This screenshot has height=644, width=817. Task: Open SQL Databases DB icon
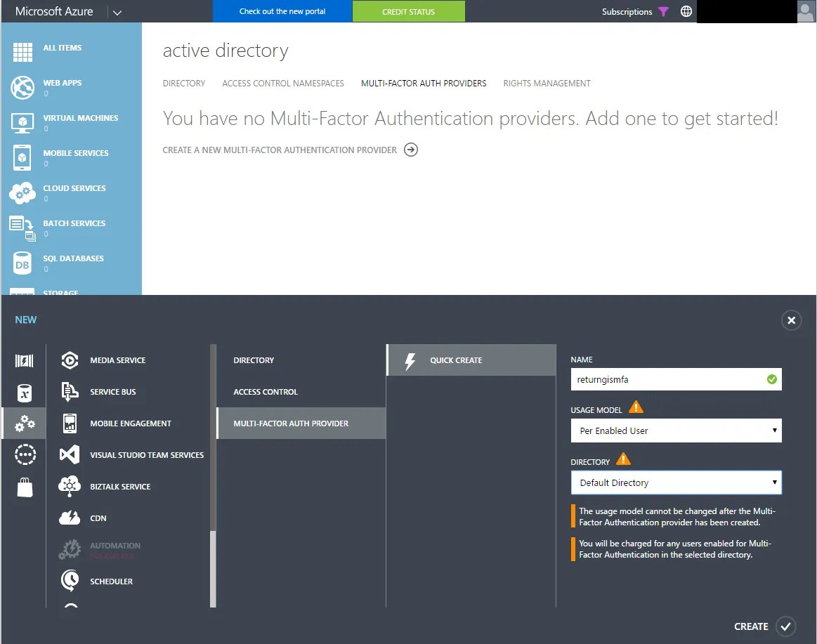pos(22,263)
